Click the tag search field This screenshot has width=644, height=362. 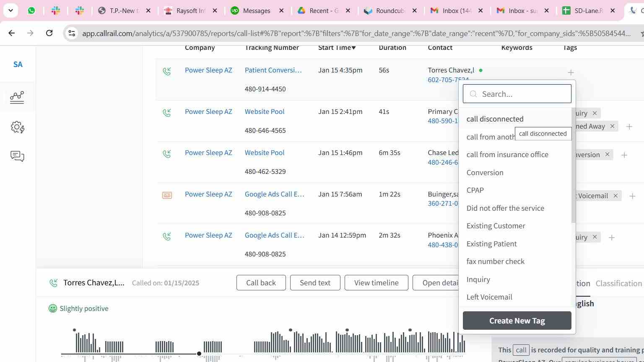517,94
